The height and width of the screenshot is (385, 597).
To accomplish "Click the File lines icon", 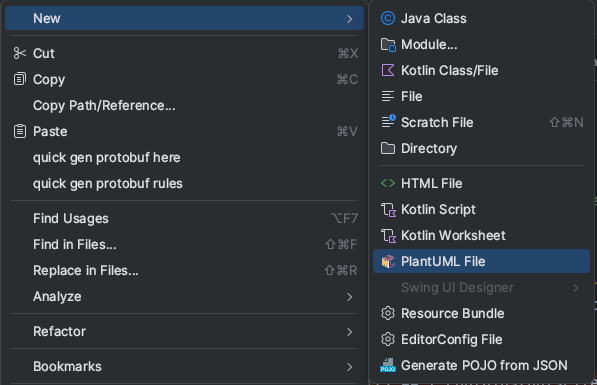I will pos(388,96).
